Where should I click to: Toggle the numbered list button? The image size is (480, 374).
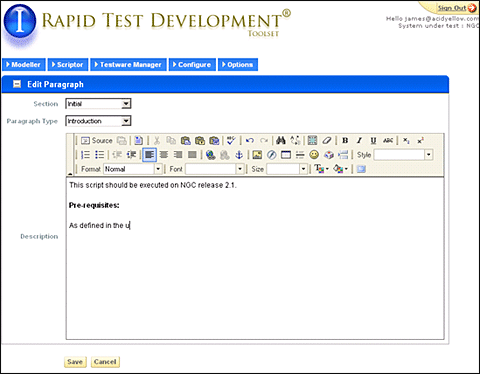(85, 155)
